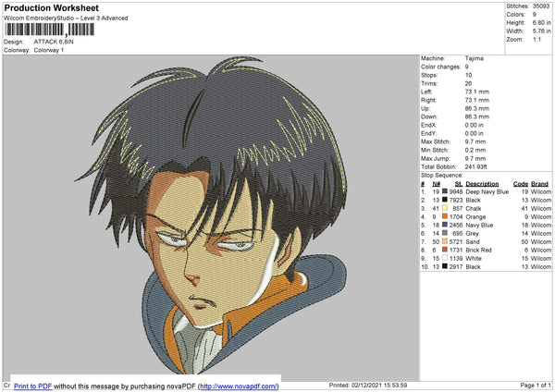Click the Deep Navy Blue color swatch

(x=445, y=191)
